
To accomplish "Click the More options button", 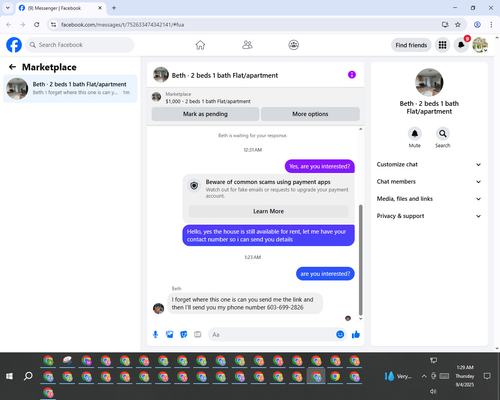I will tap(310, 114).
